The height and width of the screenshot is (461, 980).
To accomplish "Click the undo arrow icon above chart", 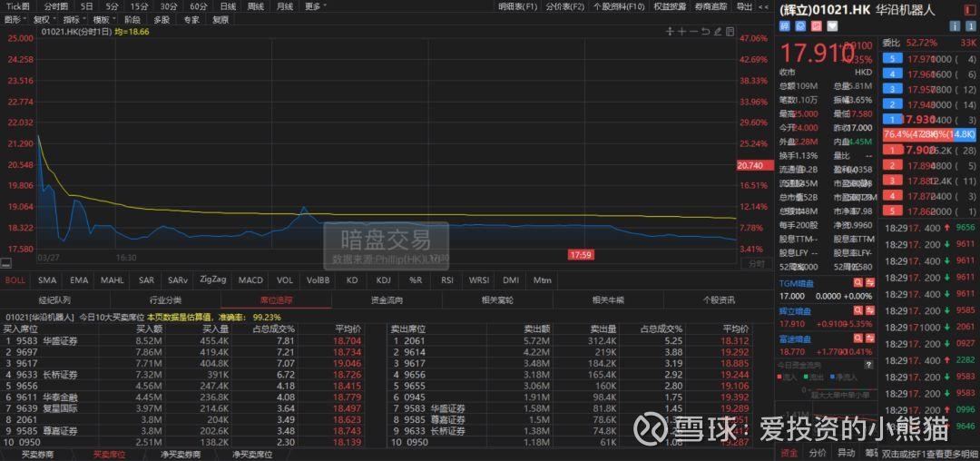I will pos(705,32).
